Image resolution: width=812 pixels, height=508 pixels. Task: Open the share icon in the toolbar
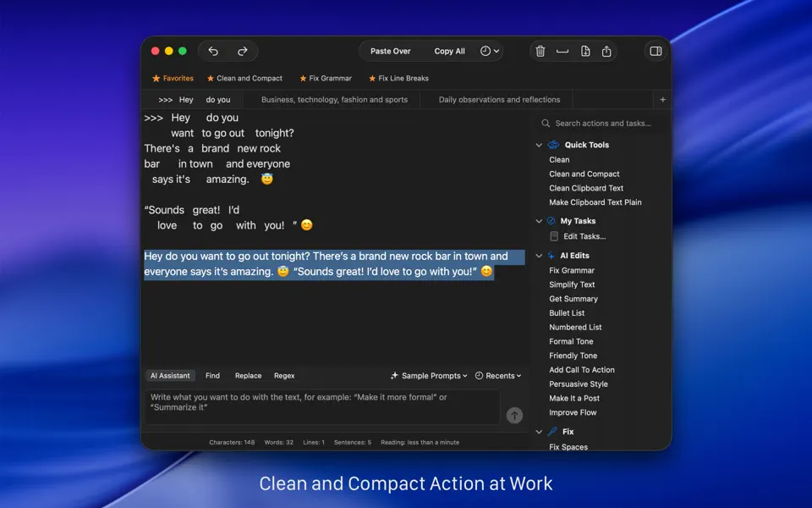click(x=606, y=51)
